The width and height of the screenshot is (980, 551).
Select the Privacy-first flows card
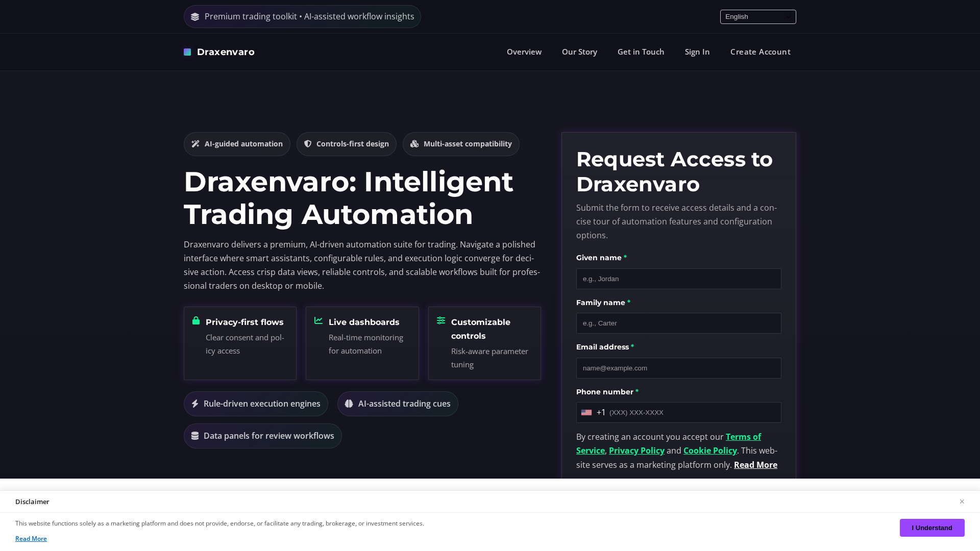click(240, 343)
